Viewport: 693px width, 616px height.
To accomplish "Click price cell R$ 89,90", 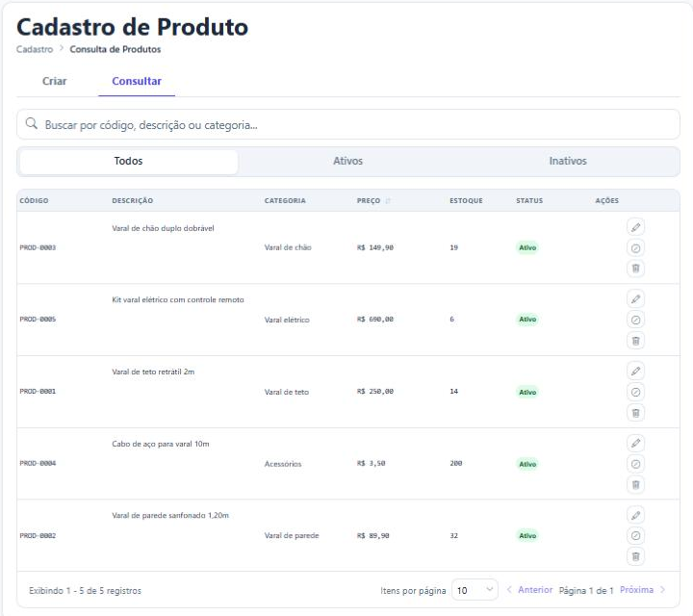I will (x=373, y=536).
